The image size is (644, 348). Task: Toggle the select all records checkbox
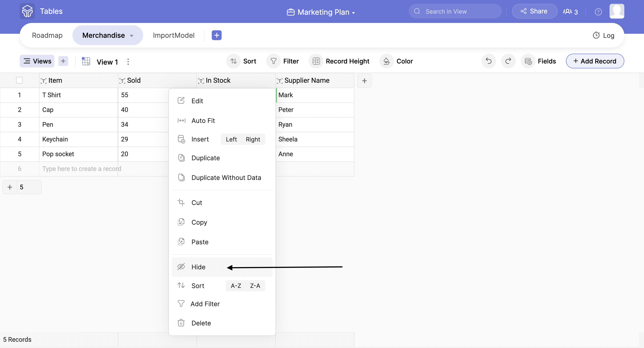[x=19, y=80]
